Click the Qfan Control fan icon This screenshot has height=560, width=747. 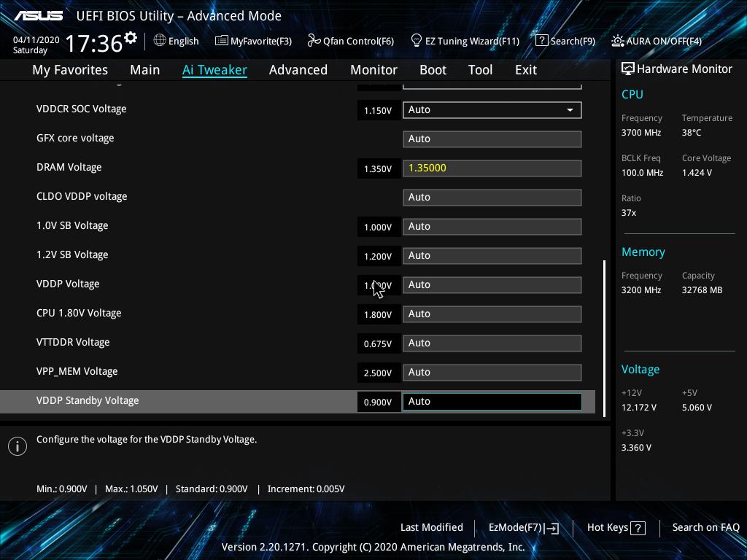pos(314,41)
